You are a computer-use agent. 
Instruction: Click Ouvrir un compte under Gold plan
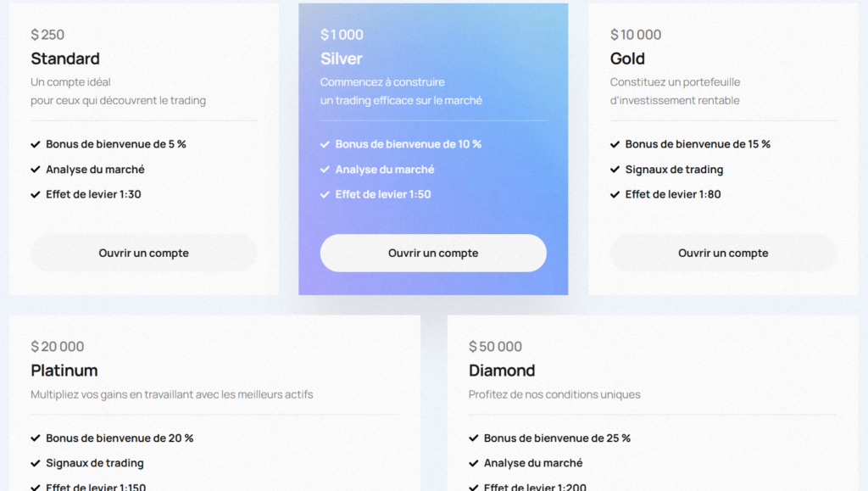(x=723, y=253)
